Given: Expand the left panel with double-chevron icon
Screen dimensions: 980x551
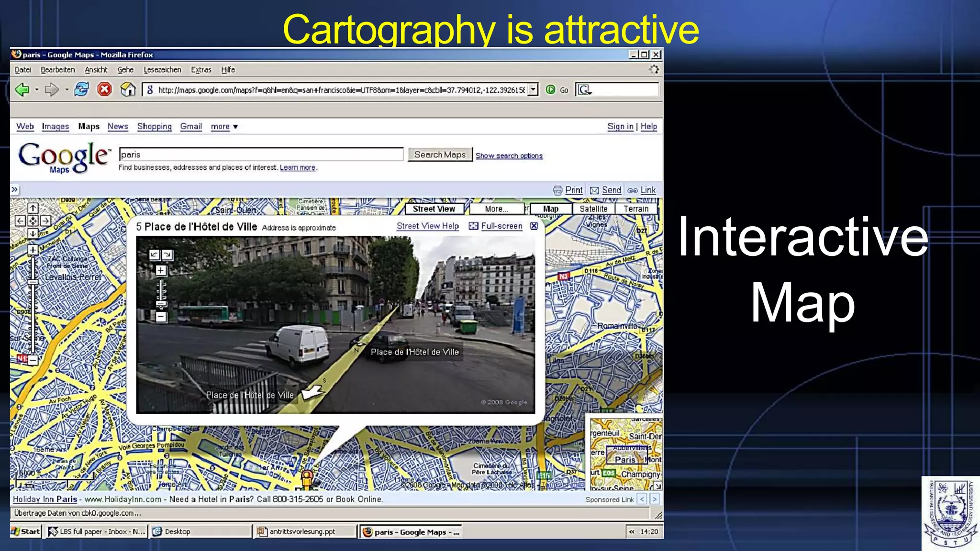Looking at the screenshot, I should tap(15, 189).
